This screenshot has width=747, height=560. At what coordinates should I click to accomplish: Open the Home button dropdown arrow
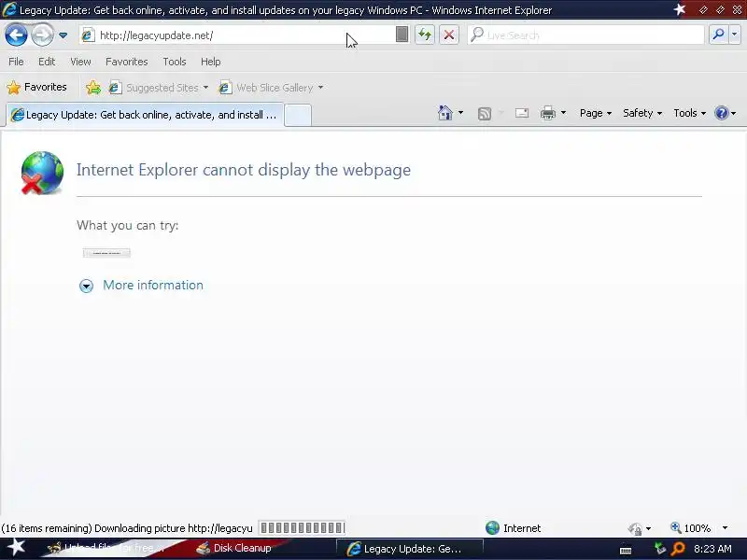(460, 113)
